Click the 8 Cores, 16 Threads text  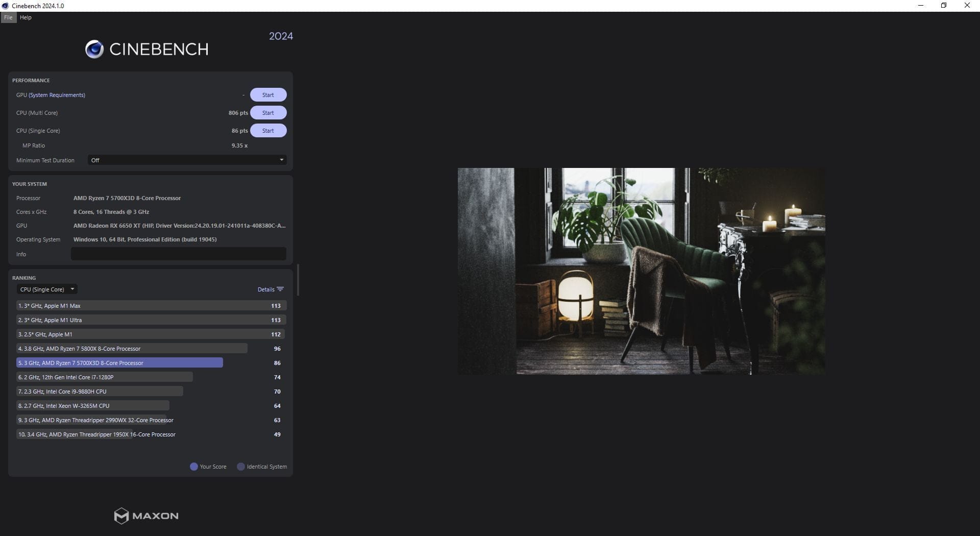pos(111,212)
